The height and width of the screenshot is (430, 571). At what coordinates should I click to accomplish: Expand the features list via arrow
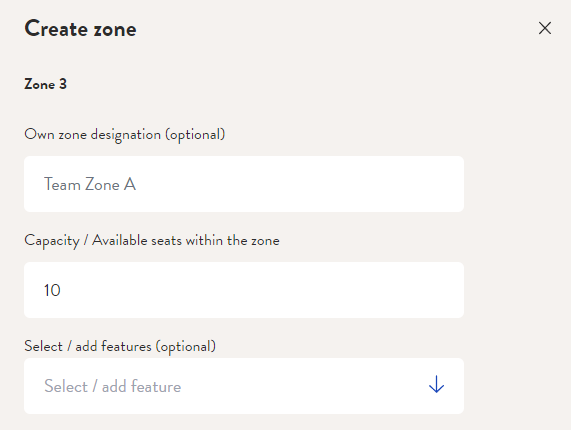pyautogui.click(x=436, y=384)
